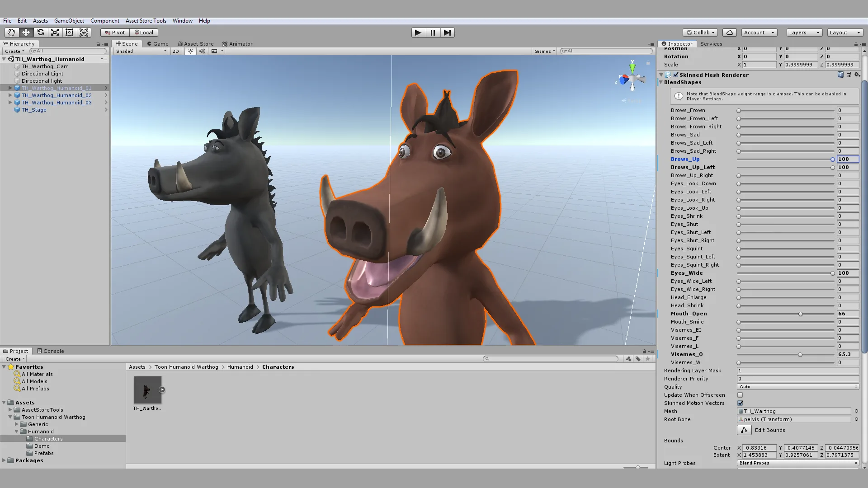868x488 pixels.
Task: Switch to the Services tab
Action: [x=711, y=44]
